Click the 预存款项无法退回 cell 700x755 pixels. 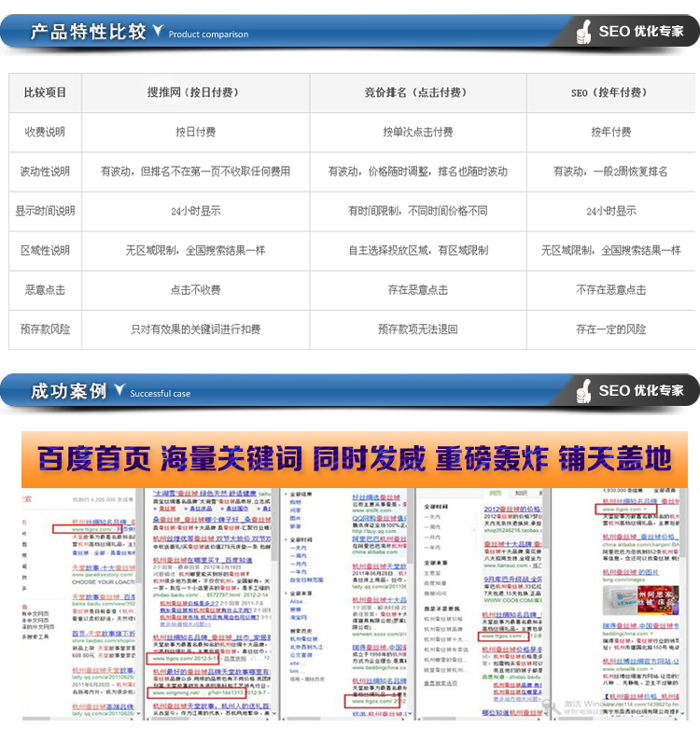coord(418,329)
